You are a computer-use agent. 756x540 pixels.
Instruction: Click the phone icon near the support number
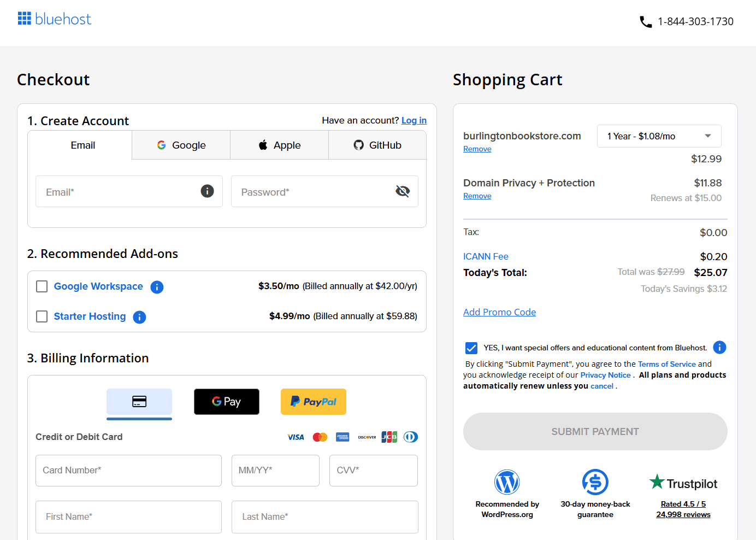646,21
